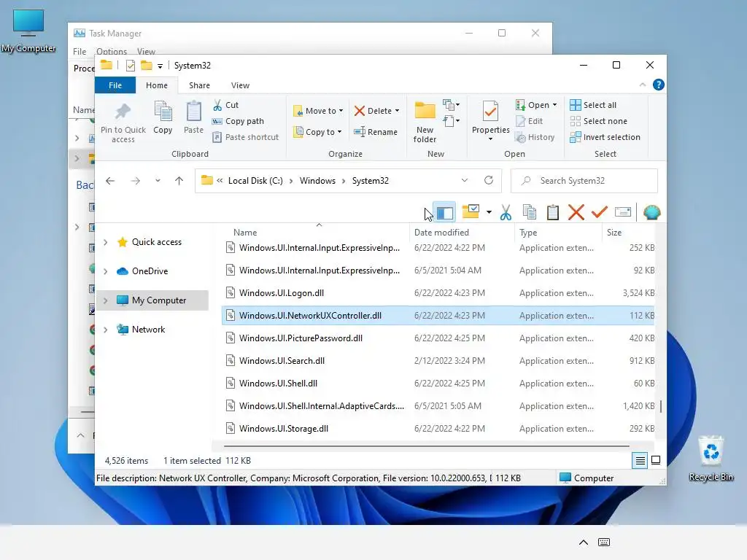Sort by the Size column header
Viewport: 747px width, 560px height.
pos(614,233)
